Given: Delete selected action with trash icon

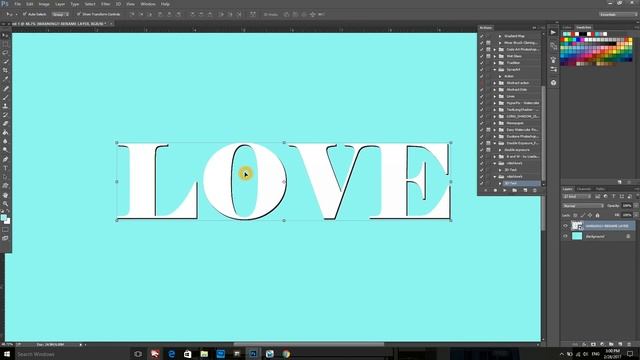Looking at the screenshot, I should tap(535, 191).
